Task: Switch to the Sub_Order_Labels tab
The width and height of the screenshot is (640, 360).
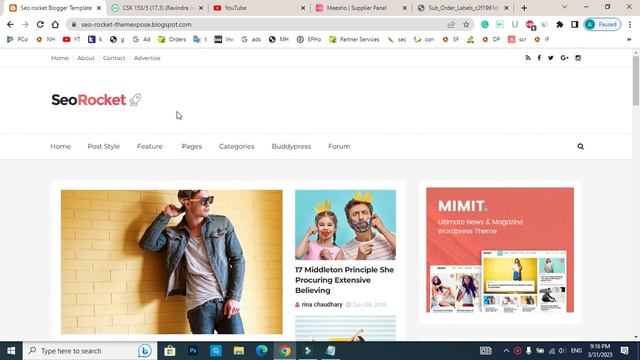Action: 463,8
